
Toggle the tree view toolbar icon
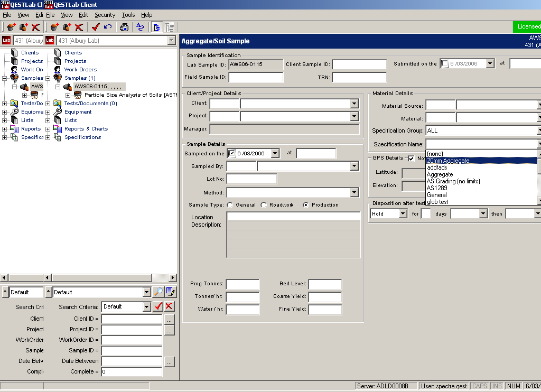157,27
